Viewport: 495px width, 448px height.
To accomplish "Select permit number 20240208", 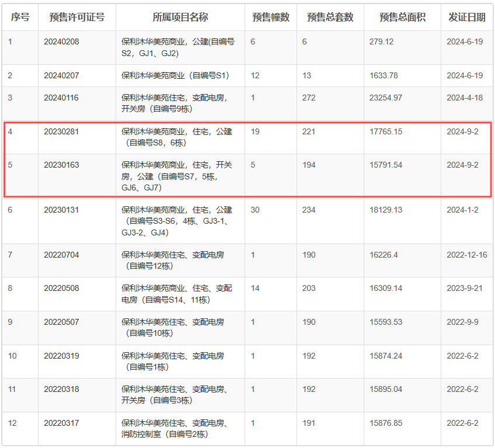I will click(x=61, y=41).
